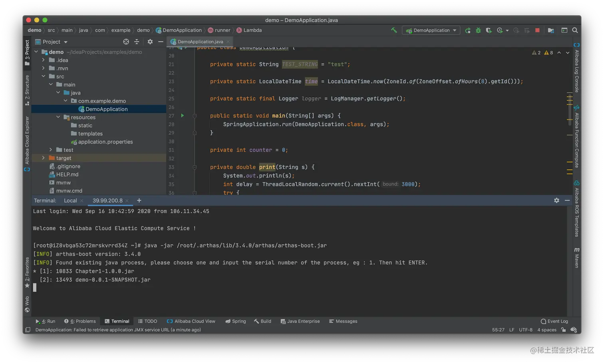The width and height of the screenshot is (604, 364).
Task: Open the 6: Problems tool window
Action: click(80, 321)
